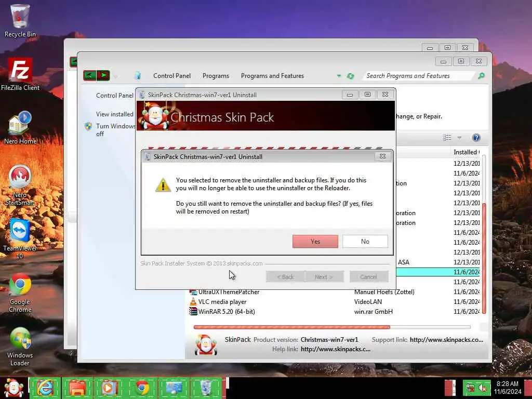Decline removal by clicking No
532x399 pixels.
coord(365,241)
